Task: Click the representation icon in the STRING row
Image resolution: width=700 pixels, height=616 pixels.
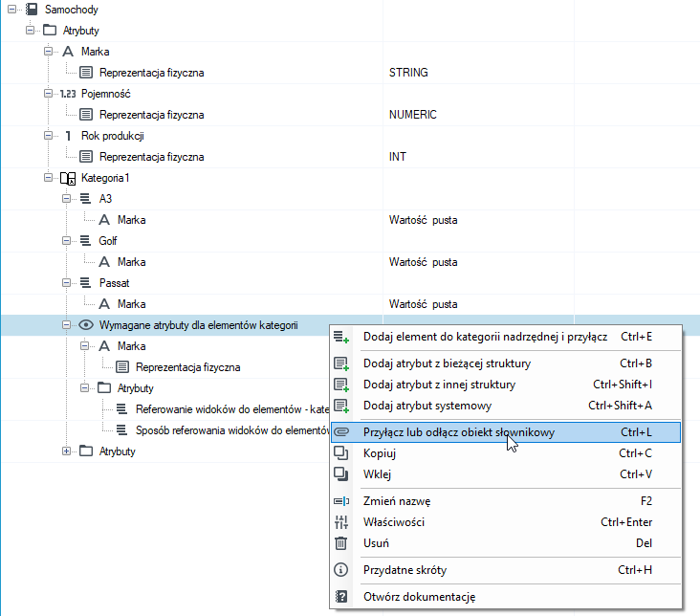Action: [x=86, y=73]
